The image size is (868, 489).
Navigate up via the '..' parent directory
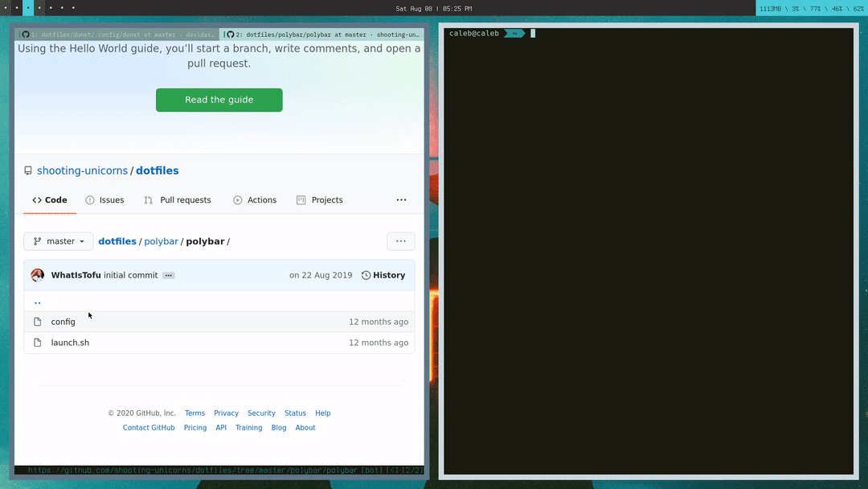tap(38, 302)
